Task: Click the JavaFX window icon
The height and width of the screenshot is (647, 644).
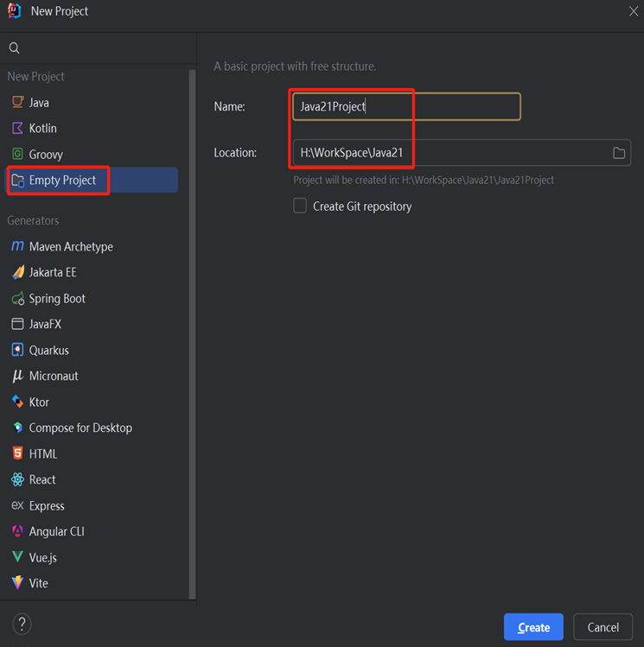Action: [17, 324]
